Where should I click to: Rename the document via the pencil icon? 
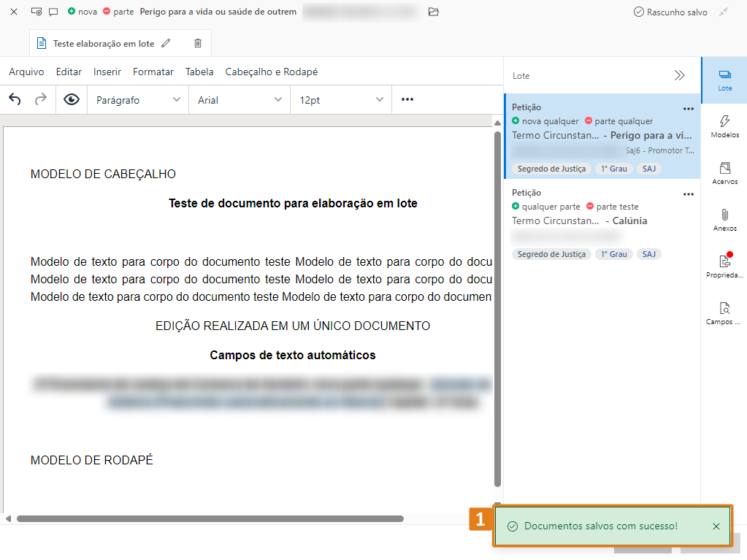pyautogui.click(x=168, y=43)
